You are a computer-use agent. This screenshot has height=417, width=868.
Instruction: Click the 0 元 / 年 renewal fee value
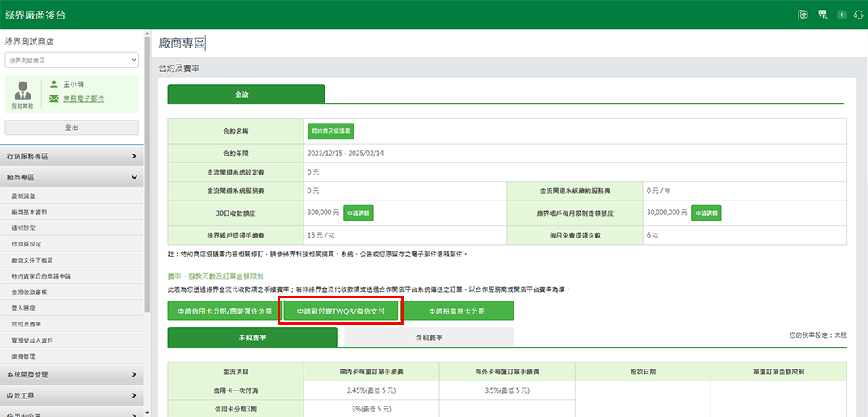[659, 191]
